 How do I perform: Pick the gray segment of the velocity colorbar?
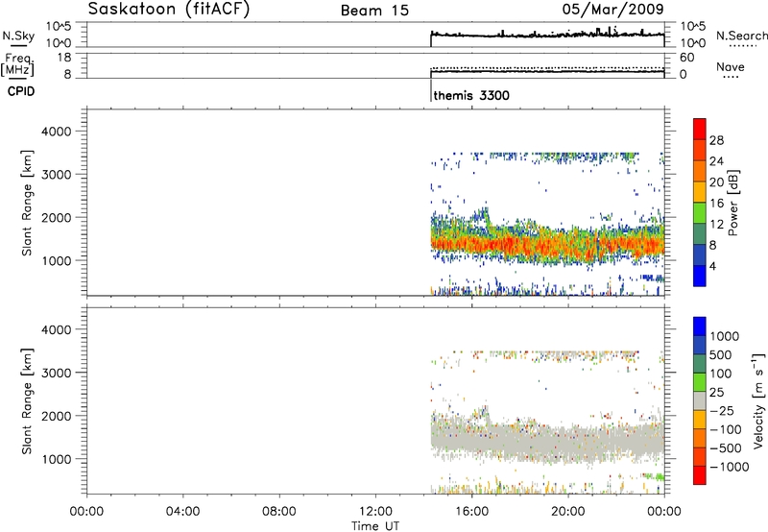point(700,400)
